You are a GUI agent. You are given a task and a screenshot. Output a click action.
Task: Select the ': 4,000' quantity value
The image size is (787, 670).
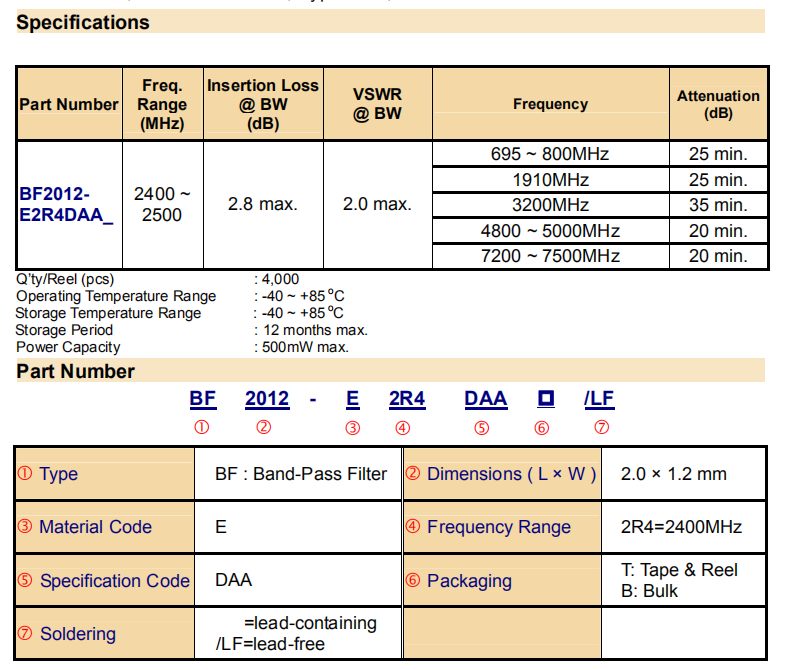click(x=277, y=279)
